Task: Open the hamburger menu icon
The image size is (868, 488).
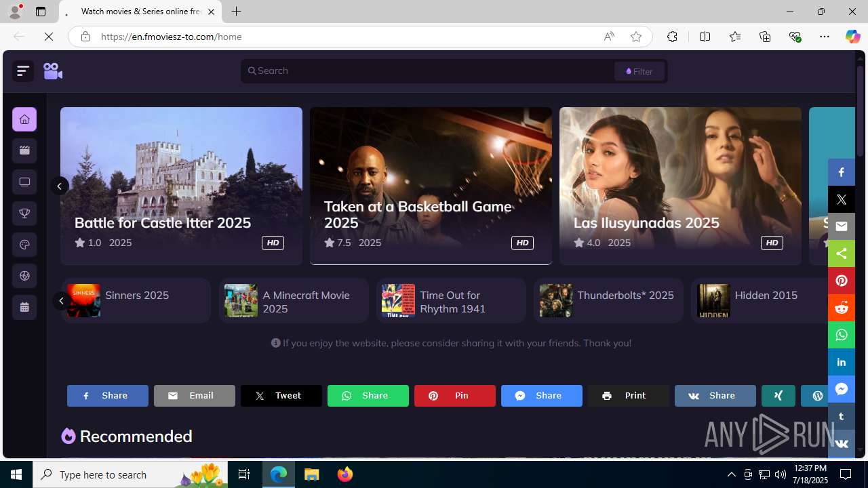Action: coord(23,70)
